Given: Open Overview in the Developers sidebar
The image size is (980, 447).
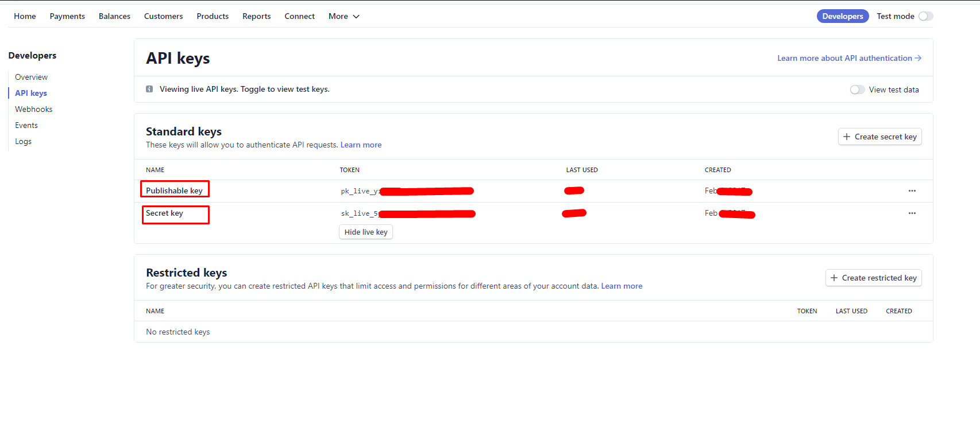Looking at the screenshot, I should pyautogui.click(x=31, y=77).
